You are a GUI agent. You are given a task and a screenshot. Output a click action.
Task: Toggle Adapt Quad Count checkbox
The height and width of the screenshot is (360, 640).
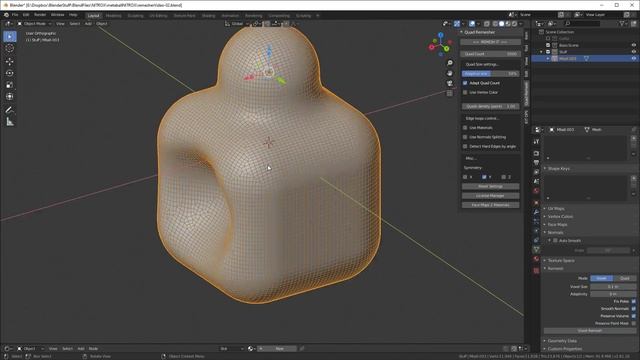coord(465,83)
